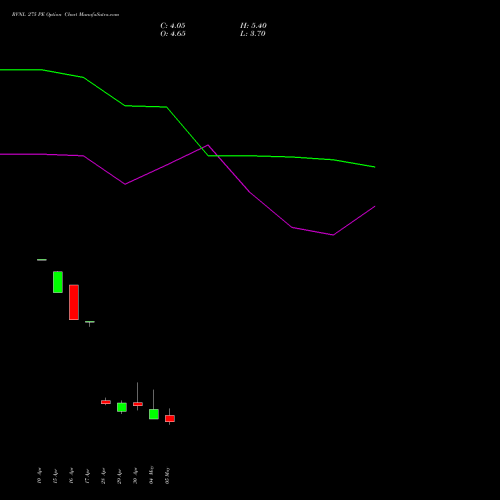Click the flat candle for 17 Apr

pos(90,322)
